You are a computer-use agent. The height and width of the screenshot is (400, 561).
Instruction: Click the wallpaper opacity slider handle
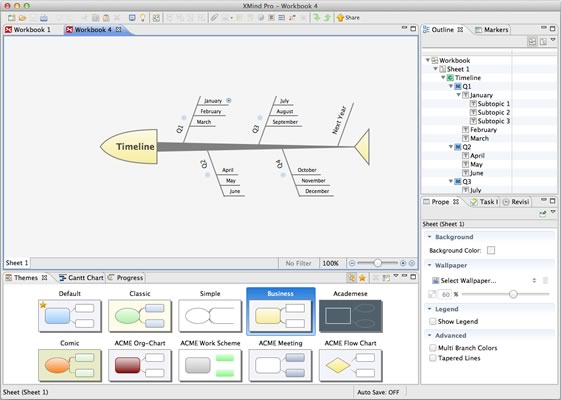coord(513,294)
